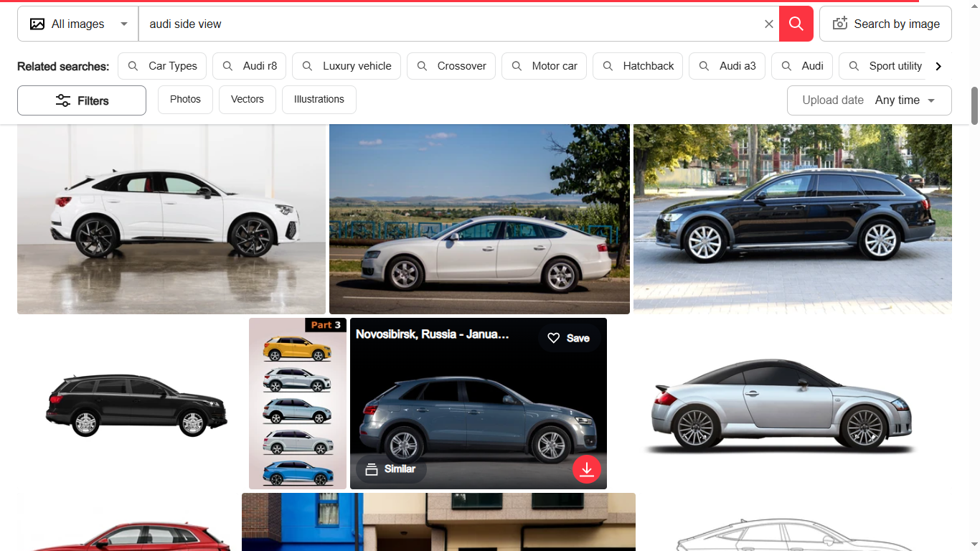
Task: Download the grey Audi SUV image
Action: point(586,469)
